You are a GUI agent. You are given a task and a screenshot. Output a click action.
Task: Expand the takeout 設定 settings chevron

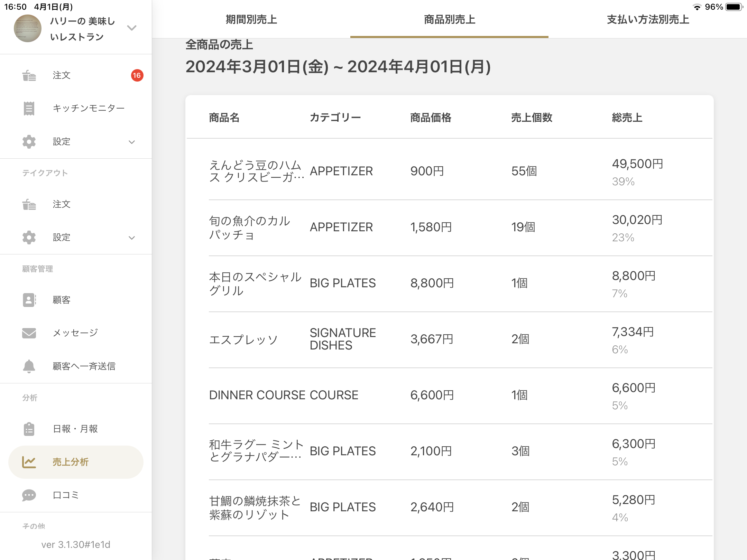coord(132,238)
